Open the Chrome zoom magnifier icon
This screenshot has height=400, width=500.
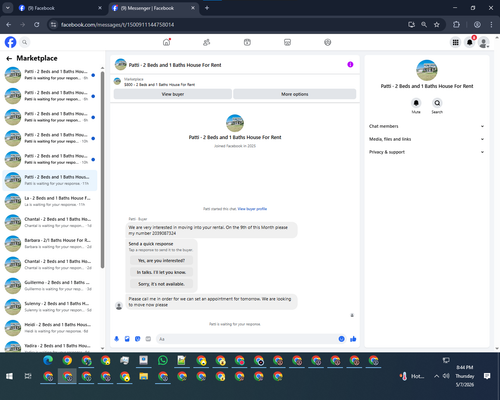pos(424,25)
